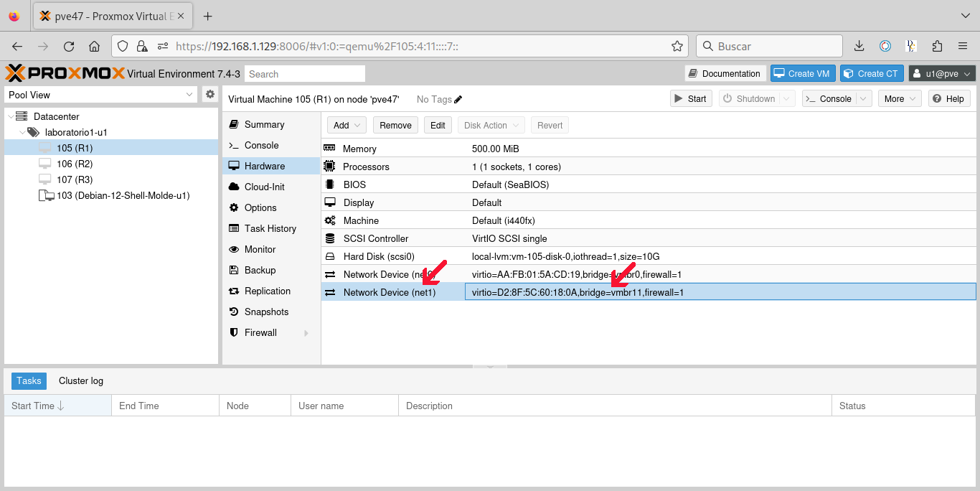Open the Help button
Viewport: 980px width, 491px height.
tap(949, 99)
